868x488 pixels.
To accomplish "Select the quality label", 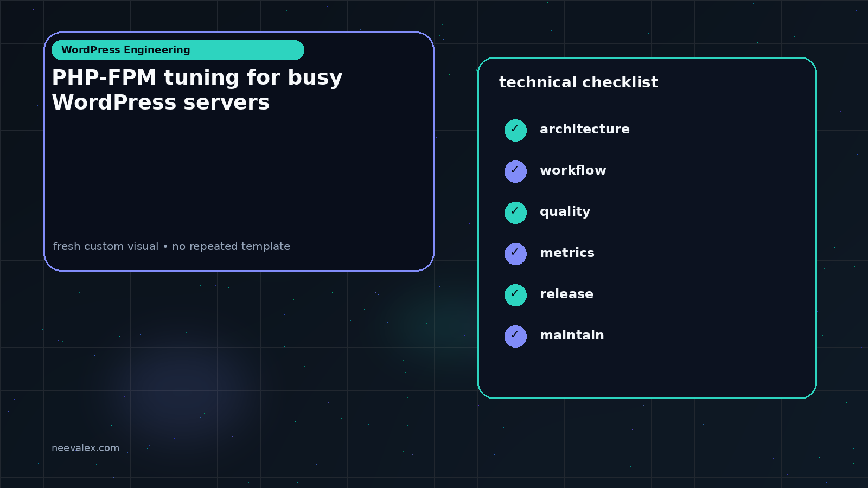I will [565, 212].
